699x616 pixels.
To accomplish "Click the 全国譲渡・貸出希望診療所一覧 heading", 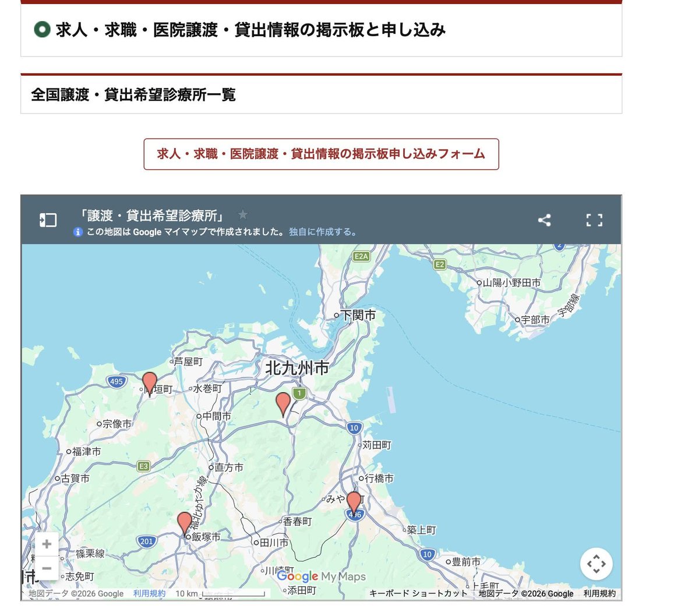I will [133, 94].
